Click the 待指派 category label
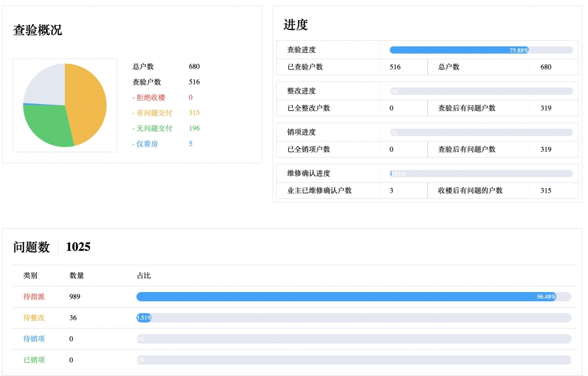The width and height of the screenshot is (588, 376). click(x=34, y=296)
